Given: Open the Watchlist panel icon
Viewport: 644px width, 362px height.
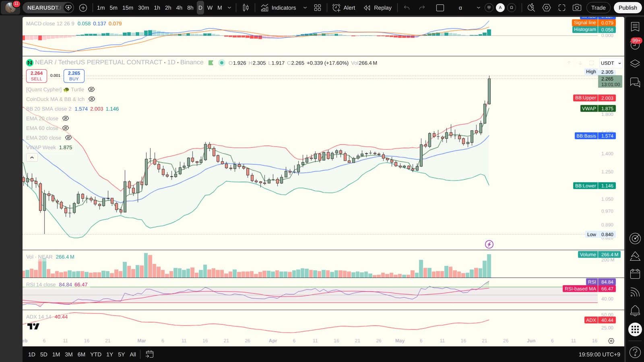Looking at the screenshot, I should pos(635,27).
